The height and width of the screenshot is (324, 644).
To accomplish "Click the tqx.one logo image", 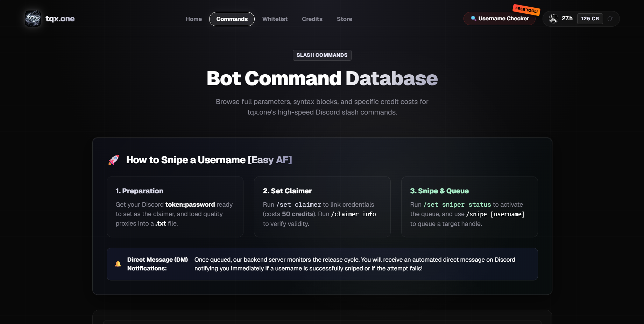I will (33, 19).
